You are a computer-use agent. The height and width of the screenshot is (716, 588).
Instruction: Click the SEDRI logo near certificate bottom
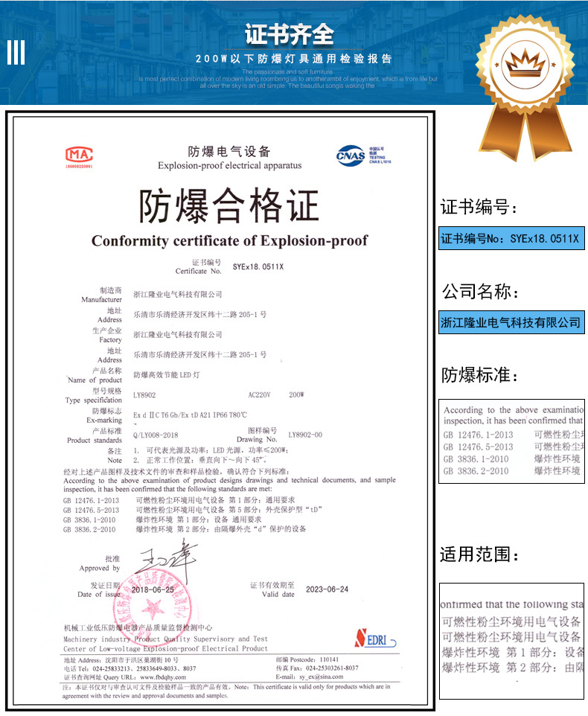pyautogui.click(x=375, y=639)
